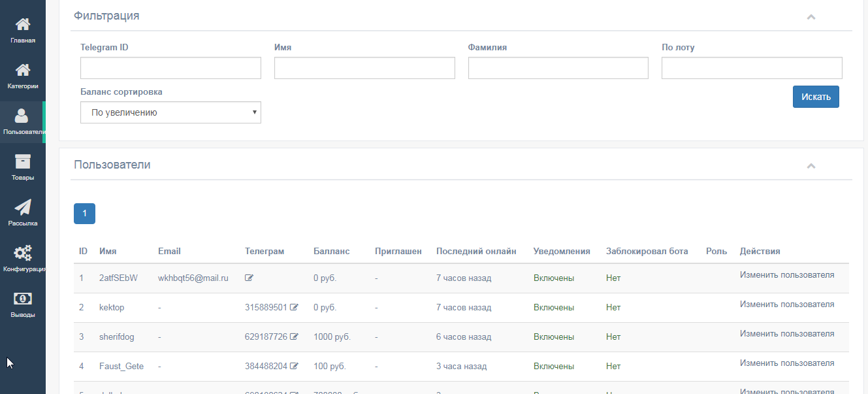Edit Telegram ID icon next to 315889501
The width and height of the screenshot is (868, 394).
(x=294, y=307)
